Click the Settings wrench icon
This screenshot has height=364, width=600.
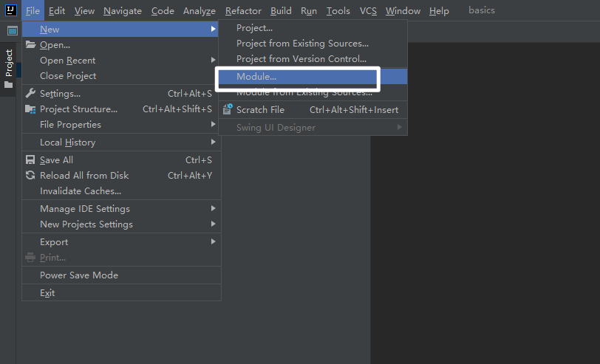coord(30,93)
